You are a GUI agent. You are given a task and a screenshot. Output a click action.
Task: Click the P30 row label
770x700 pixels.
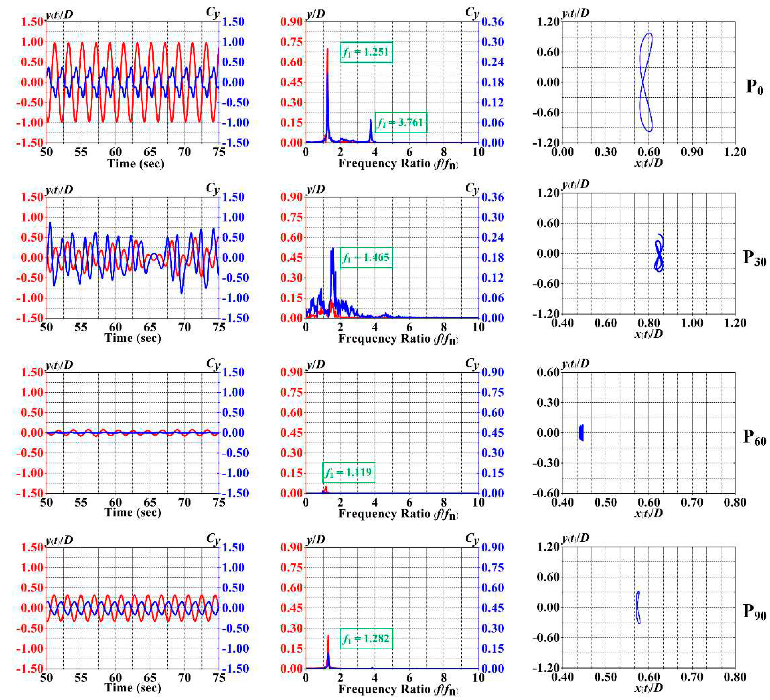click(x=754, y=258)
